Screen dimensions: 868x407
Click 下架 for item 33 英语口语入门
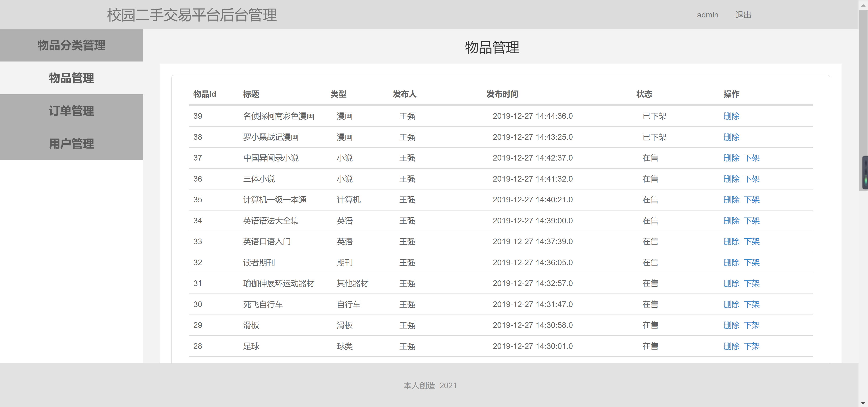pos(751,241)
